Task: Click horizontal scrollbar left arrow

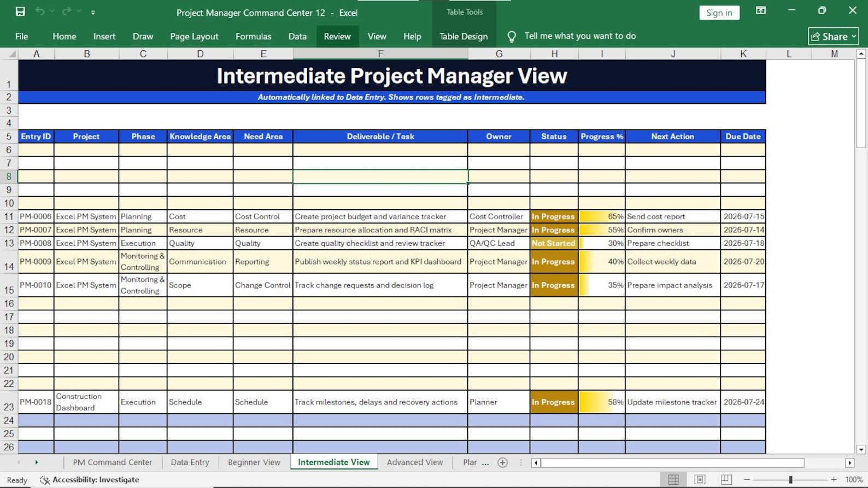Action: pyautogui.click(x=536, y=463)
